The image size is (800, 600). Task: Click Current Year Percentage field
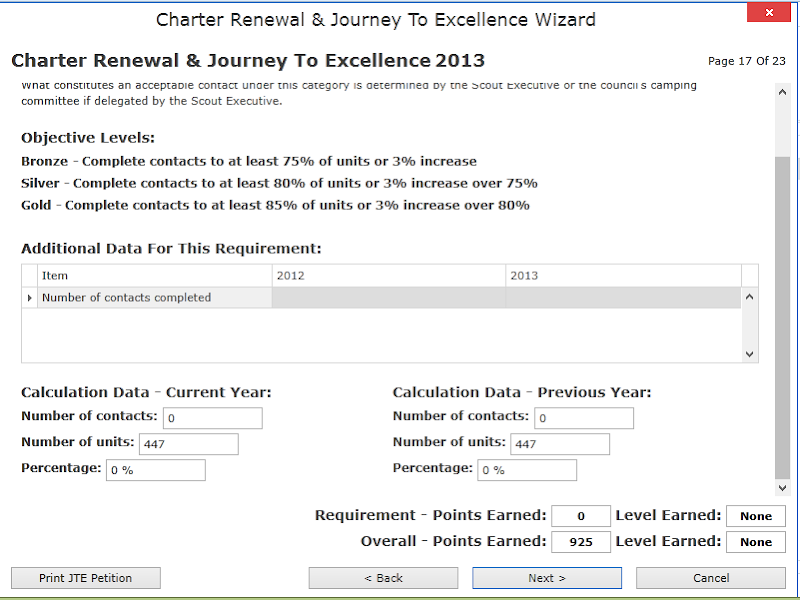pos(156,470)
